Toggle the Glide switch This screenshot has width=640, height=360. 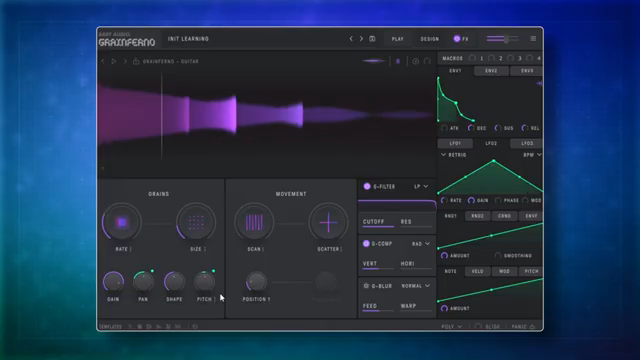click(478, 327)
